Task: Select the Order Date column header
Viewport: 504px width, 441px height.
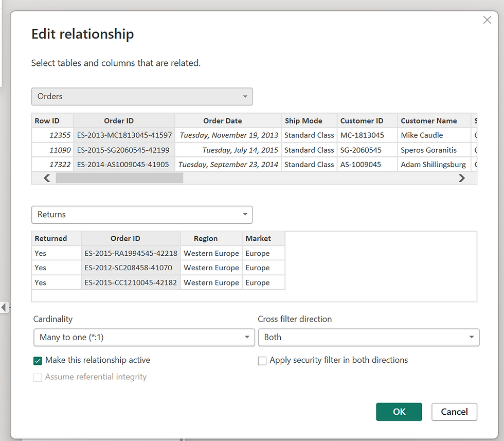Action: [228, 121]
